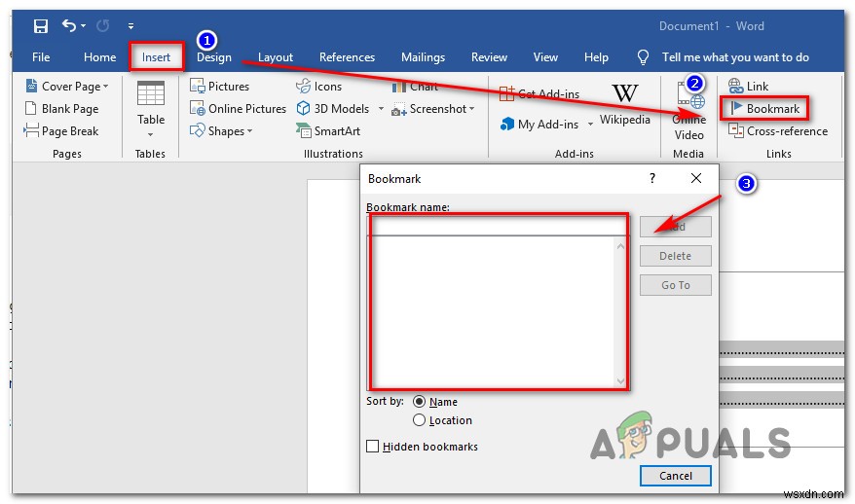
Task: Click Get Add-ins
Action: tap(539, 93)
